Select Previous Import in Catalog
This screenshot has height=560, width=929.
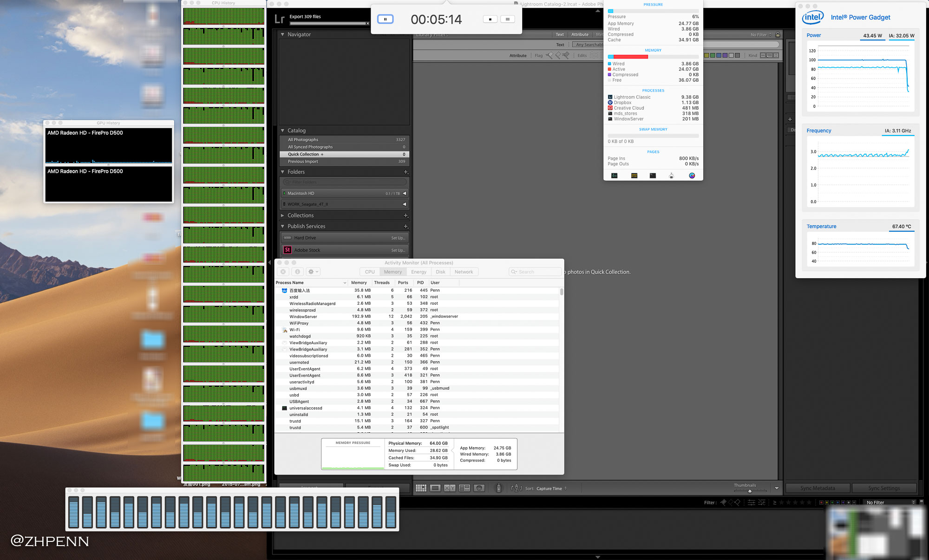(x=345, y=162)
